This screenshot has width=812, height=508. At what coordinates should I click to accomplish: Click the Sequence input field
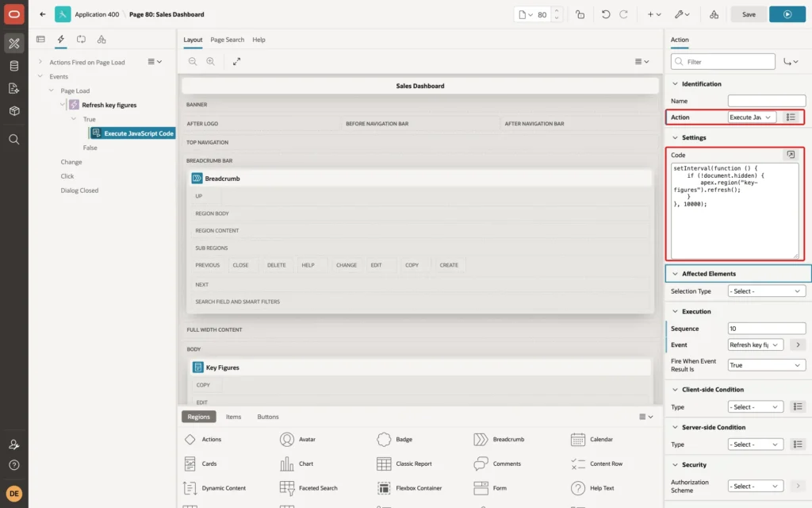767,328
